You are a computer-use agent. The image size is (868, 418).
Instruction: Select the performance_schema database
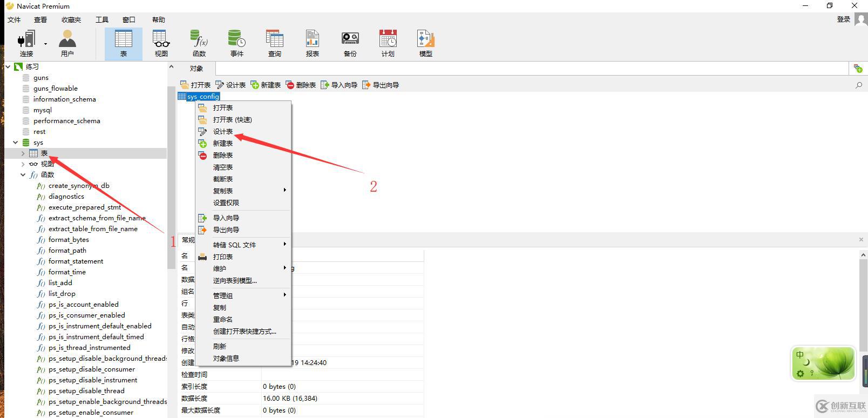pos(66,121)
